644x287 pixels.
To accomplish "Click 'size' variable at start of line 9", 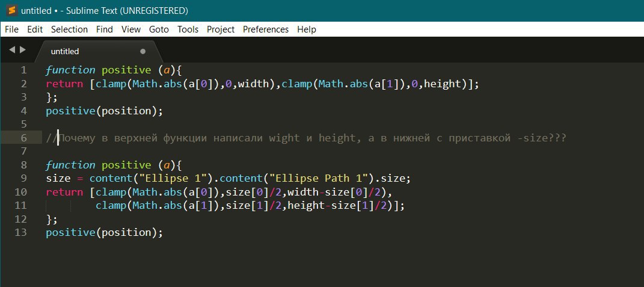I will 58,179.
